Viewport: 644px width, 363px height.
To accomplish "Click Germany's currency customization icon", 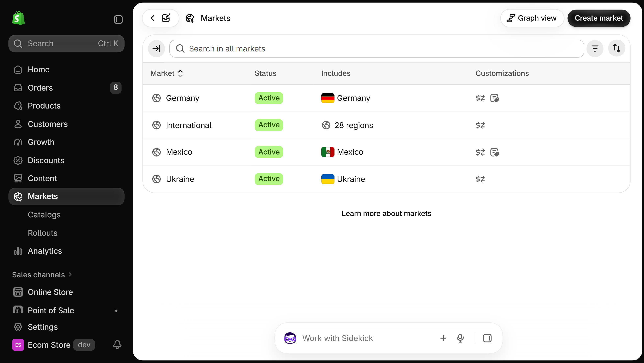I will pyautogui.click(x=480, y=98).
